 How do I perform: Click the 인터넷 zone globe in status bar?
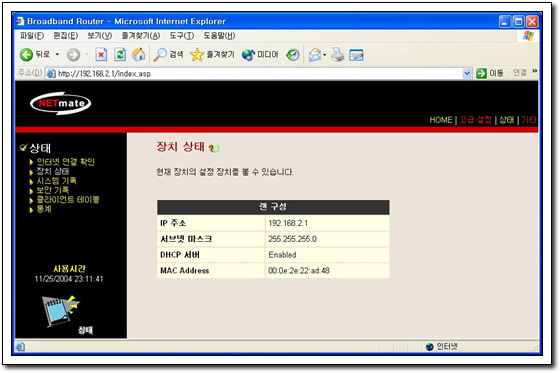(430, 347)
